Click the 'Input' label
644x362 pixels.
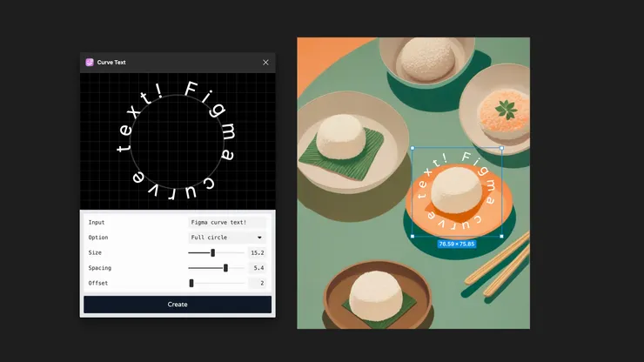[x=97, y=222]
